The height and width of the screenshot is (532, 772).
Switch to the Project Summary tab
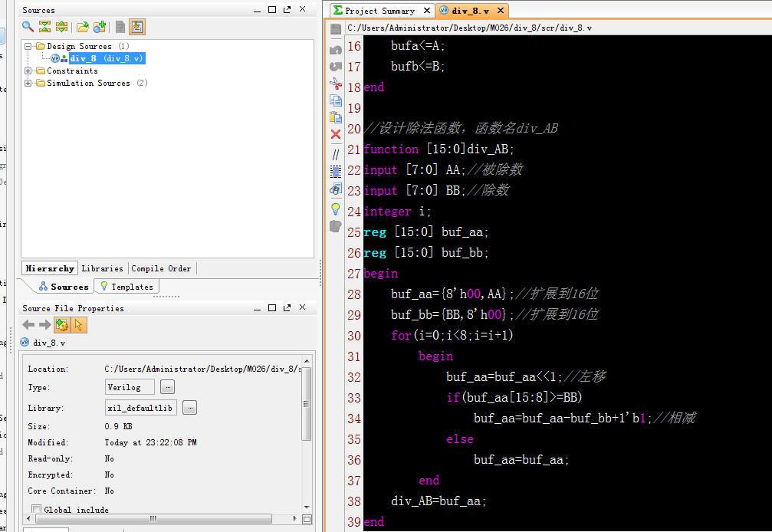(x=379, y=11)
